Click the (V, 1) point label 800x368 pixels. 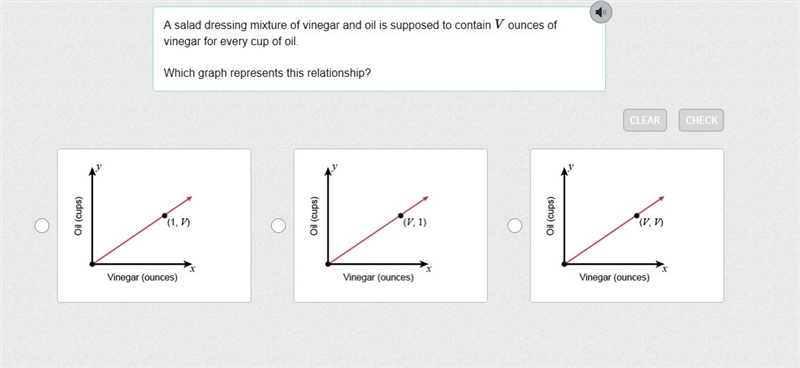coord(415,223)
